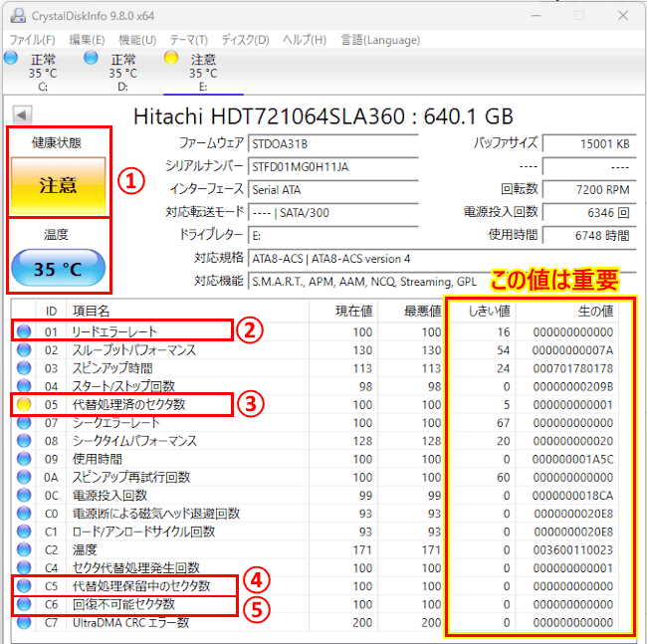Image resolution: width=647 pixels, height=644 pixels.
Task: Click the 回転数 field 7200 RPM
Action: [x=589, y=190]
